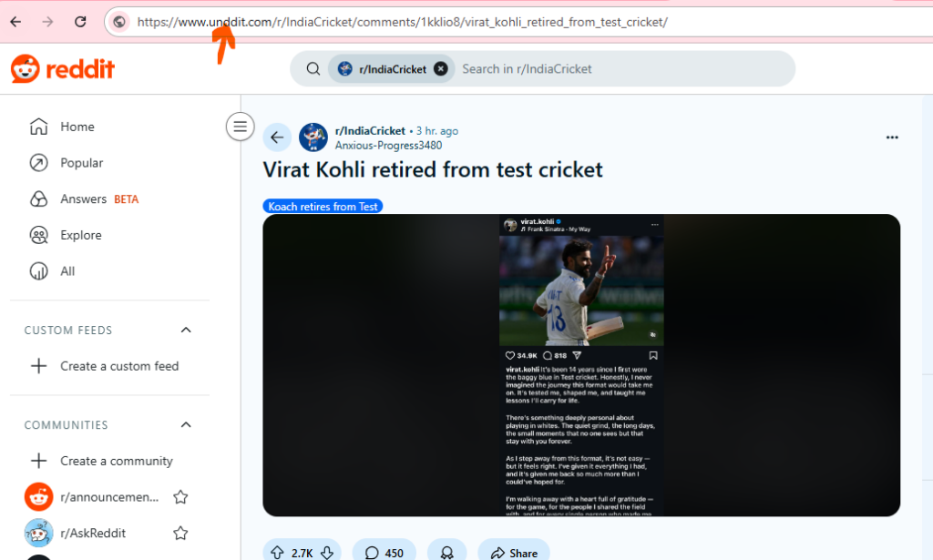Focus the Search in r/IndiaCricket field
The width and height of the screenshot is (933, 560).
[x=625, y=69]
